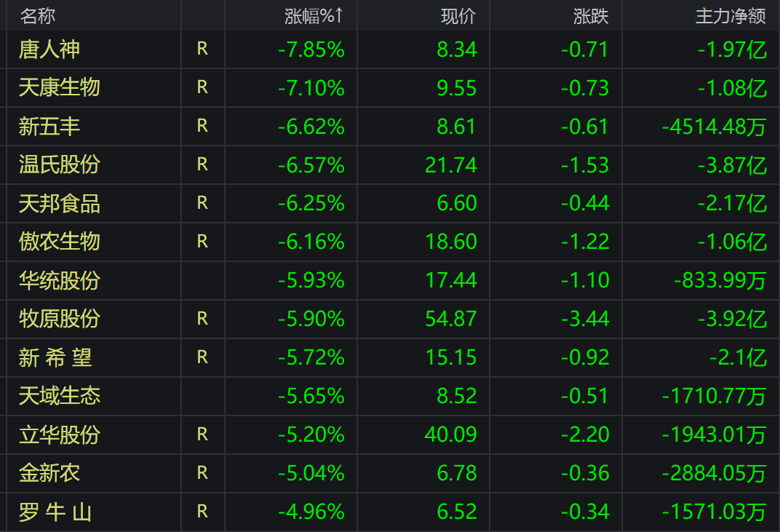Click the R marker for 傲农生物

pyautogui.click(x=202, y=241)
